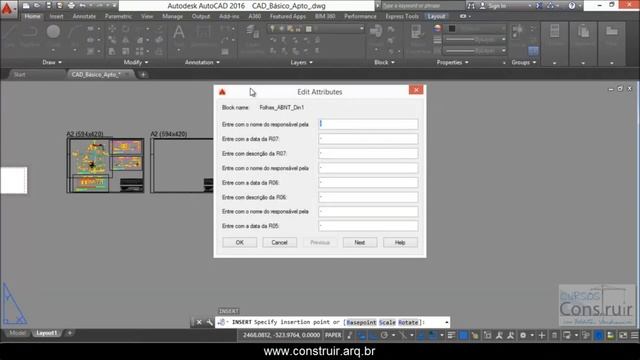This screenshot has height=360, width=640.
Task: Click the Match Properties icon
Action: point(416,31)
